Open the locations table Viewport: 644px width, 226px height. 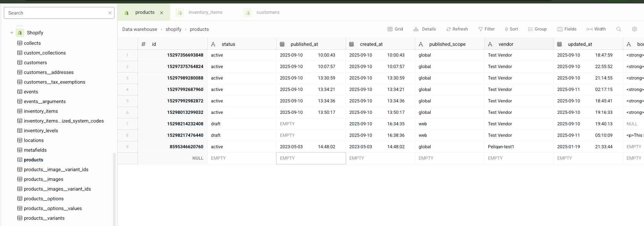pyautogui.click(x=34, y=140)
